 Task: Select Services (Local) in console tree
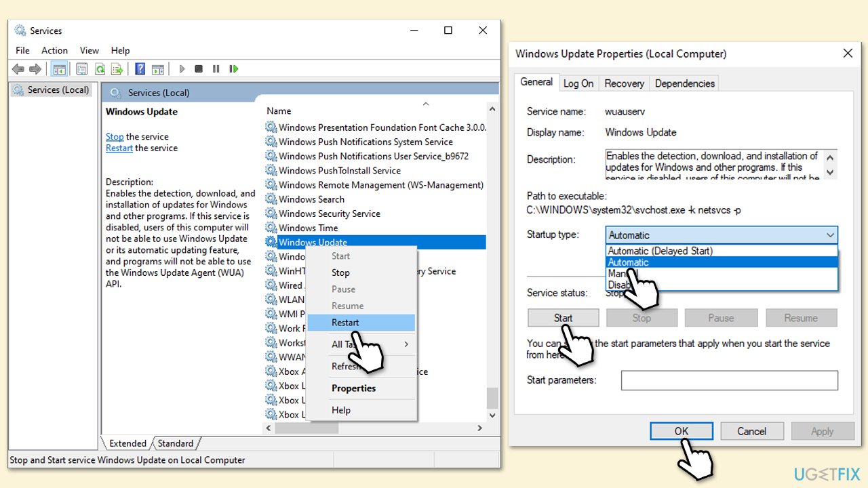52,89
